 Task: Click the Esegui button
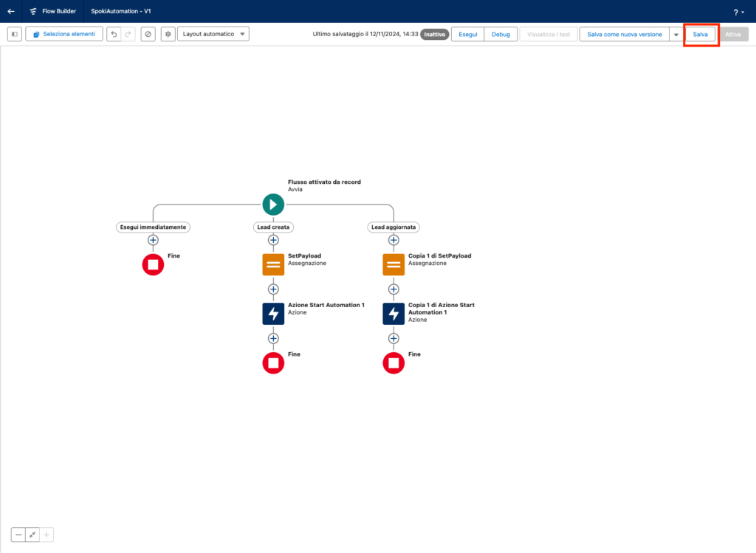pyautogui.click(x=467, y=34)
